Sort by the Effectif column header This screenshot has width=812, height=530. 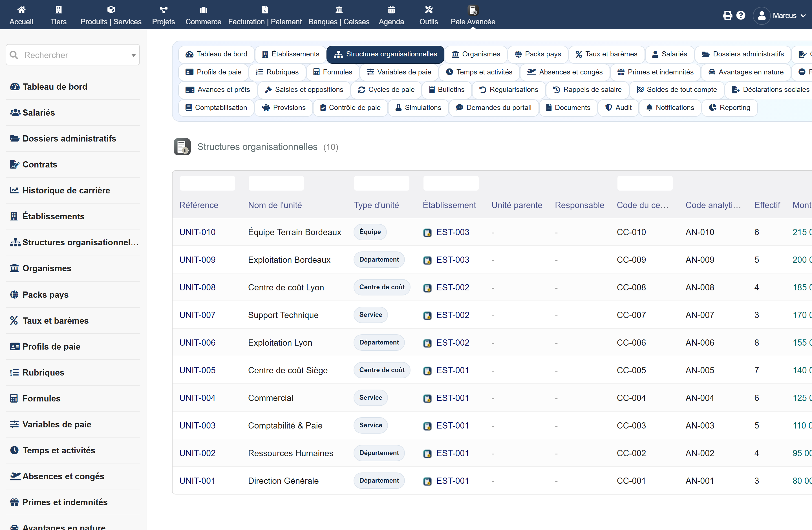(x=767, y=205)
